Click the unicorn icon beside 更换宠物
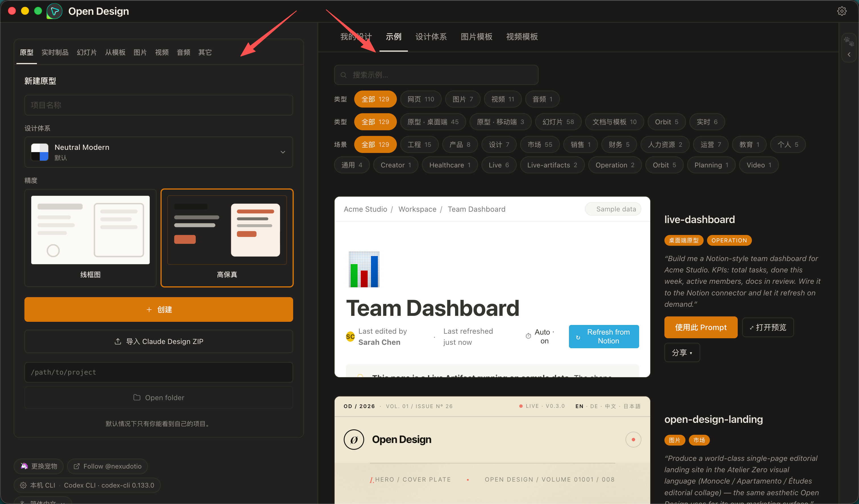Screen dimensions: 859x504 click(24, 466)
